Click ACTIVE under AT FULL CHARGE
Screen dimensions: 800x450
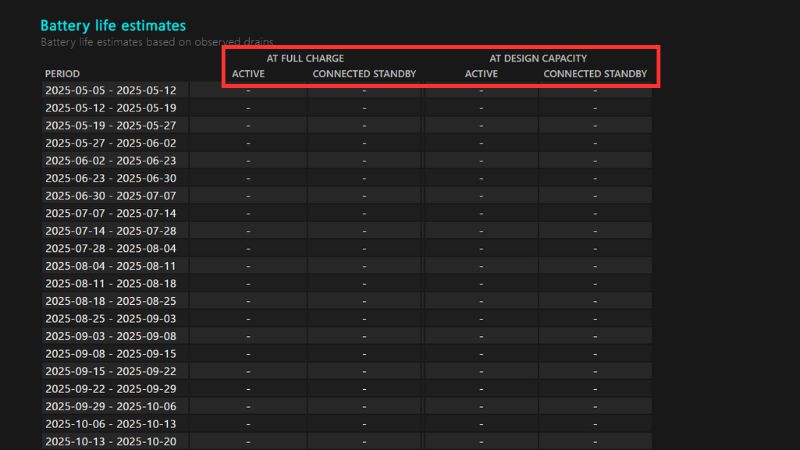coord(248,74)
